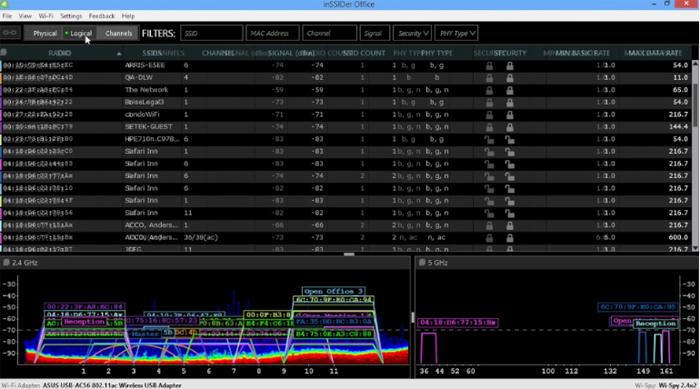Select the The Network row

[346, 90]
